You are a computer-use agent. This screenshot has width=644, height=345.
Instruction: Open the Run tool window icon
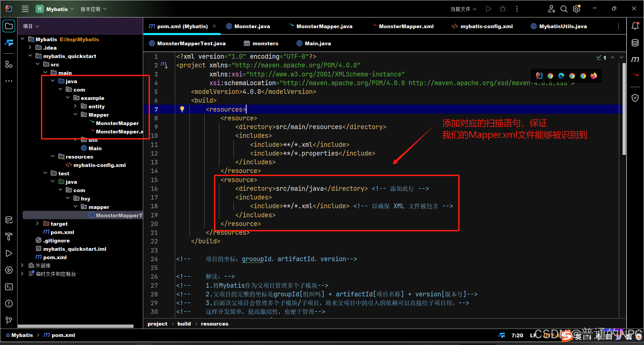pyautogui.click(x=9, y=253)
